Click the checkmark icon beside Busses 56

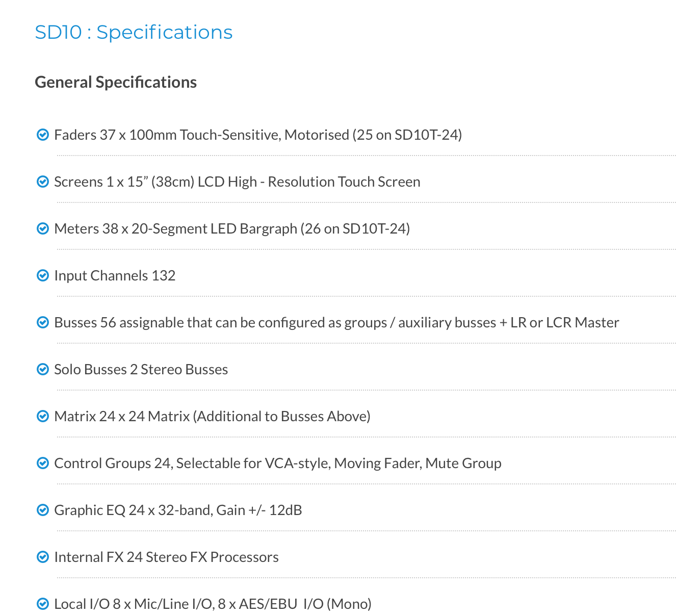tap(43, 322)
